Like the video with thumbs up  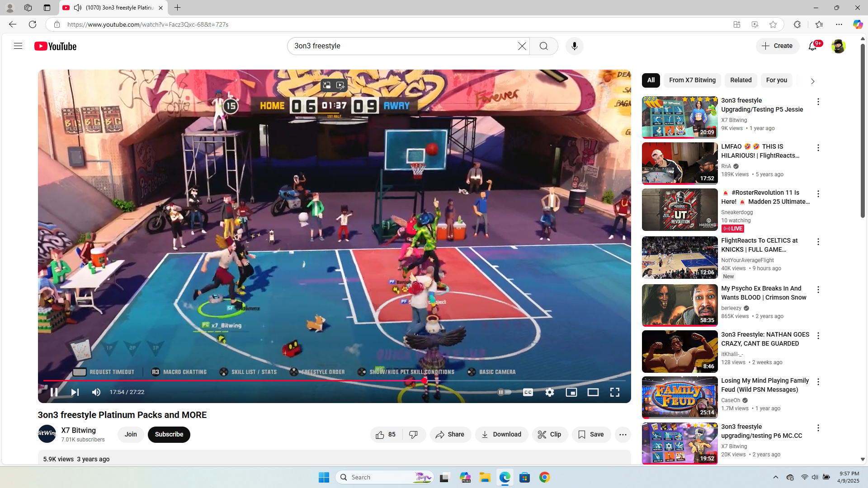(x=386, y=435)
